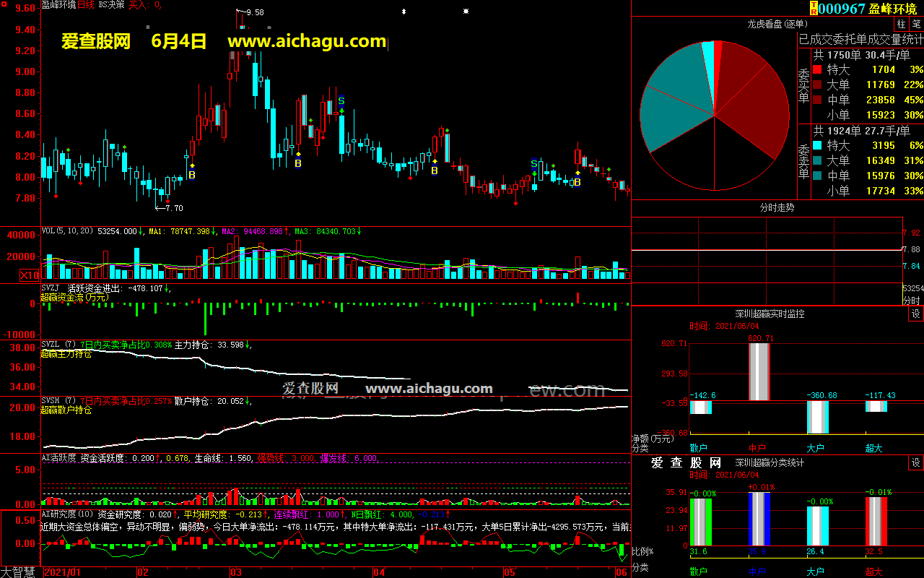
Task: Click dark red 中单 buy-order swatch
Action: 816,100
